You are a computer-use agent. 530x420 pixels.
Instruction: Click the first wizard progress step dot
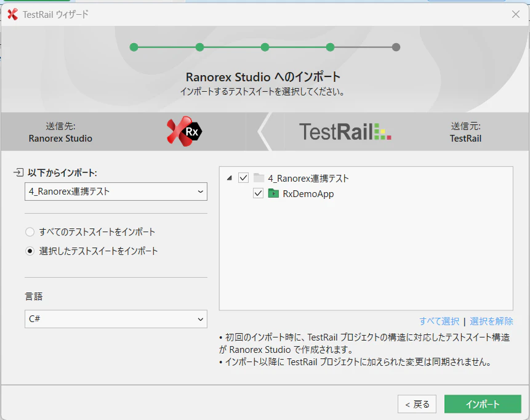click(134, 47)
